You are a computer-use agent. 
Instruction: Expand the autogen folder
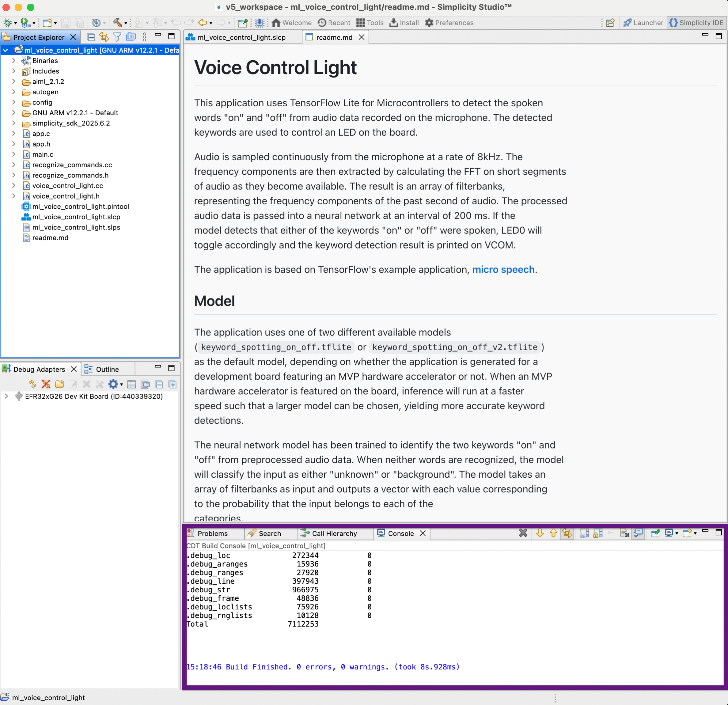(x=14, y=92)
